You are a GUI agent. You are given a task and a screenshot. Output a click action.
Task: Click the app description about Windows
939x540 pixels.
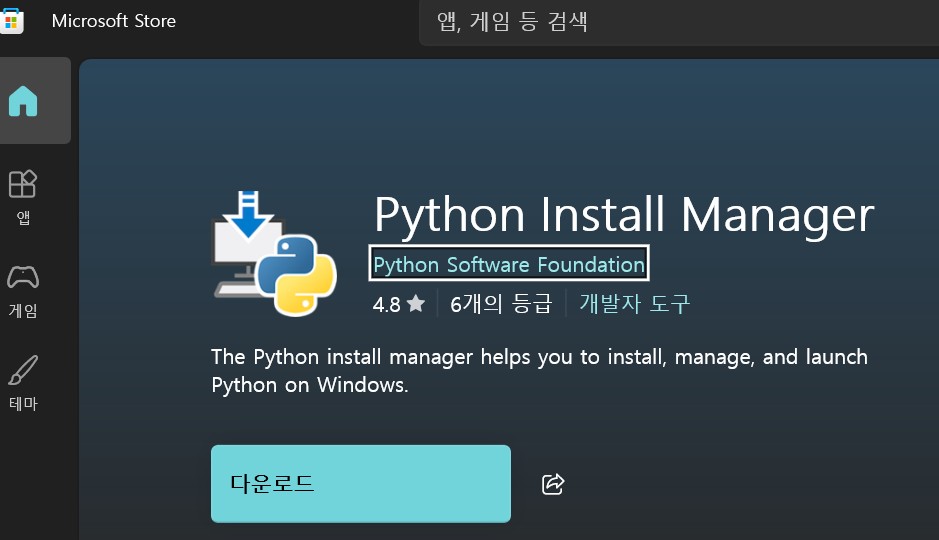pos(539,371)
